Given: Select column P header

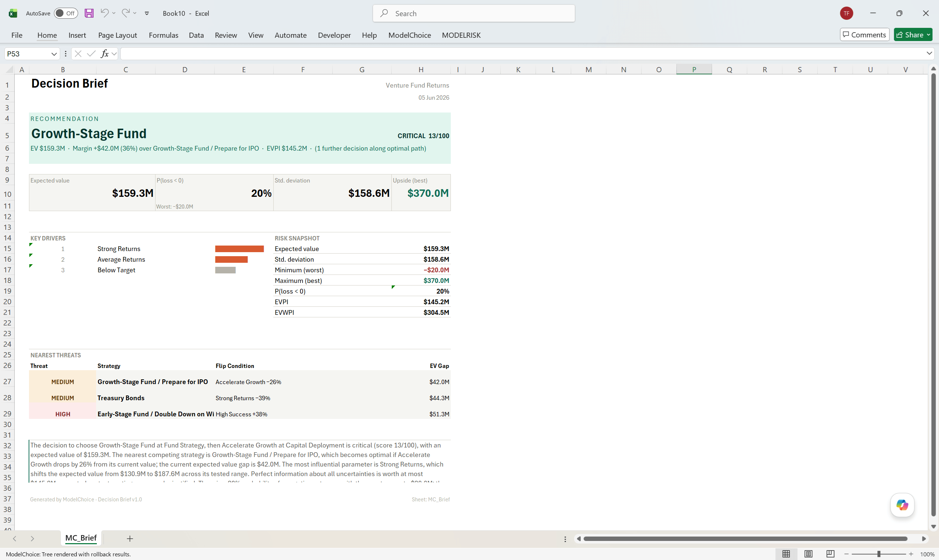Looking at the screenshot, I should pos(694,69).
